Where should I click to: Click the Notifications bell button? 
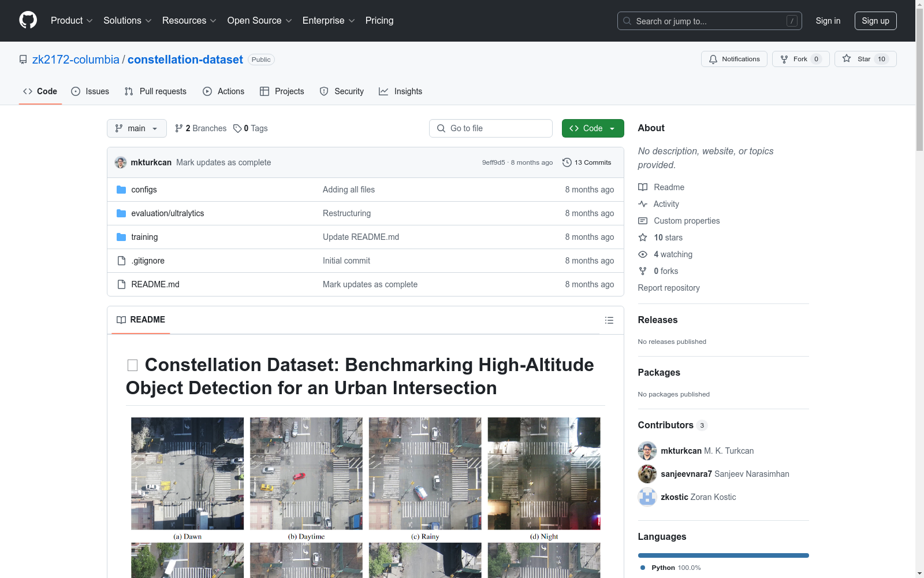click(734, 59)
